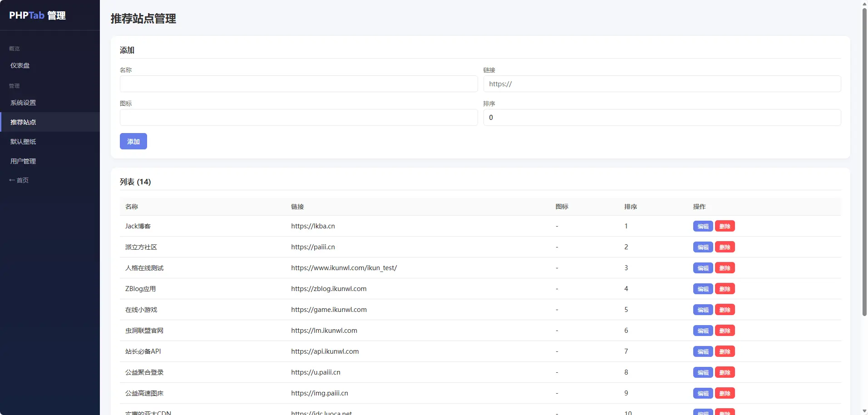Delete the 公益高速图床 row
Screen dimensions: 868x415
point(725,393)
